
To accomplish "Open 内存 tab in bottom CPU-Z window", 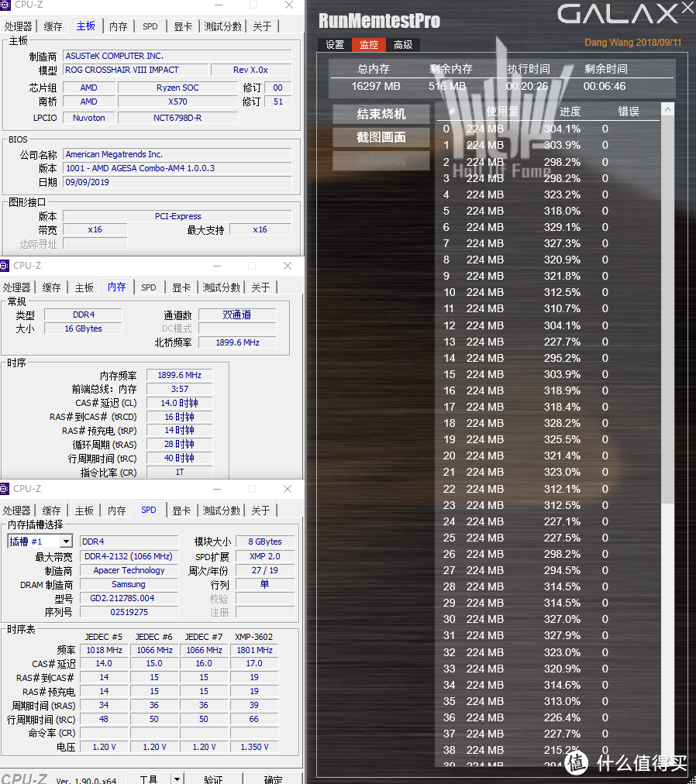I will tap(116, 511).
